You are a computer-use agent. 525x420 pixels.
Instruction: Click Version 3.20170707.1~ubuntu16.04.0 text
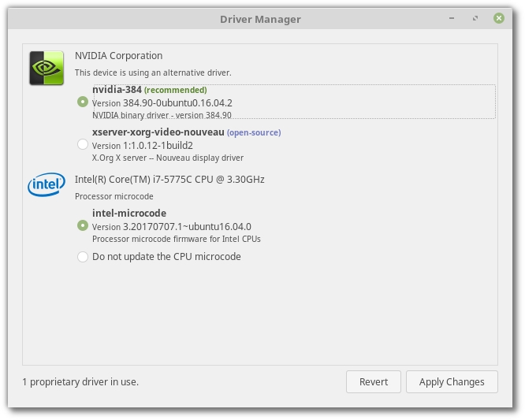pos(171,227)
